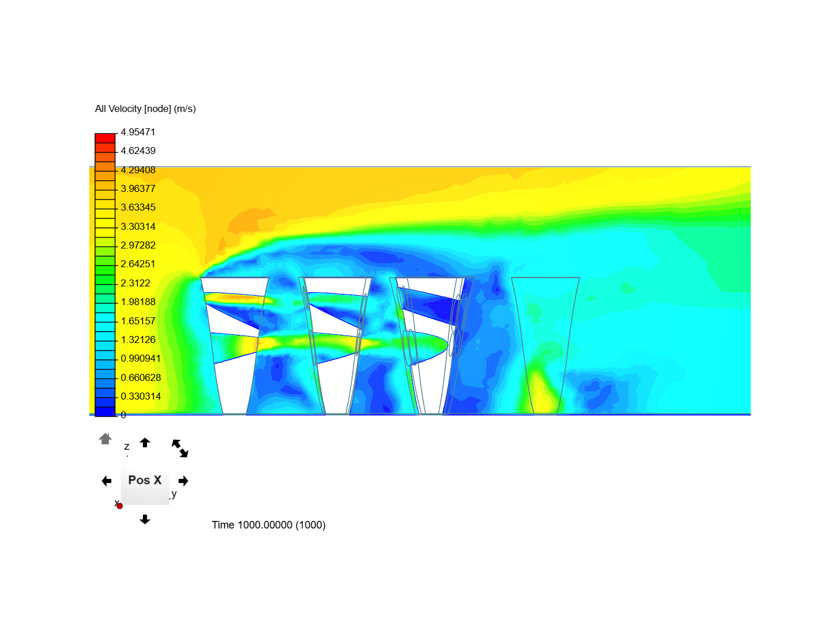Click legend value 4.62439
840x630 pixels.
click(138, 151)
